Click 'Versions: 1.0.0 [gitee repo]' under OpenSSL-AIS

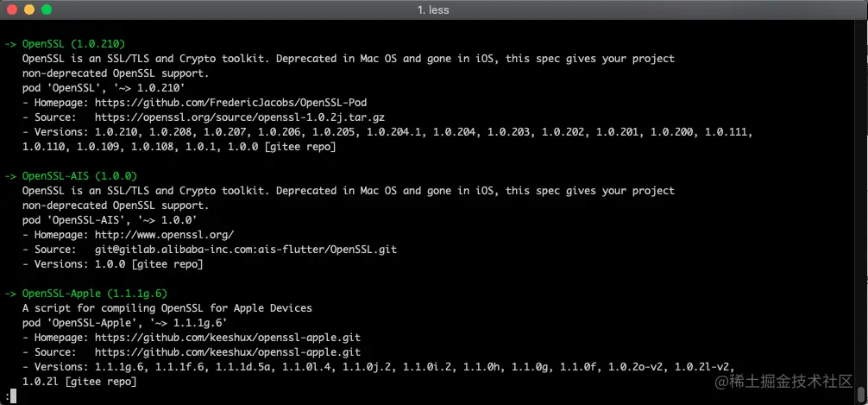(x=118, y=263)
